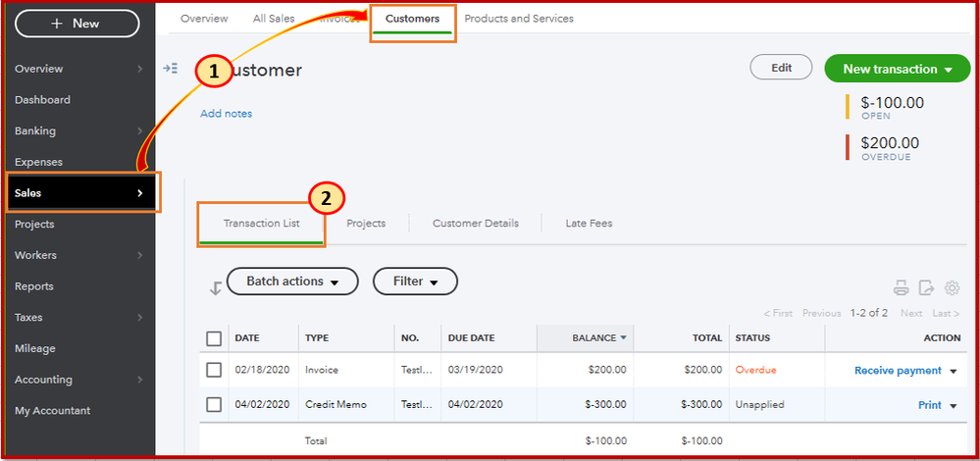Viewport: 980px width, 461px height.
Task: Click the batch sort arrow icon
Action: pyautogui.click(x=216, y=288)
